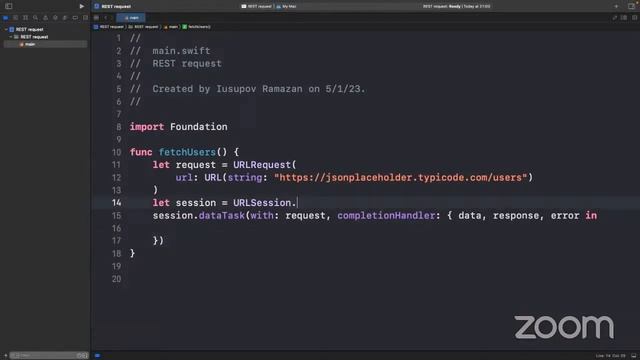Click the 'error' parameter on line 15
The image size is (640, 360).
(x=565, y=216)
